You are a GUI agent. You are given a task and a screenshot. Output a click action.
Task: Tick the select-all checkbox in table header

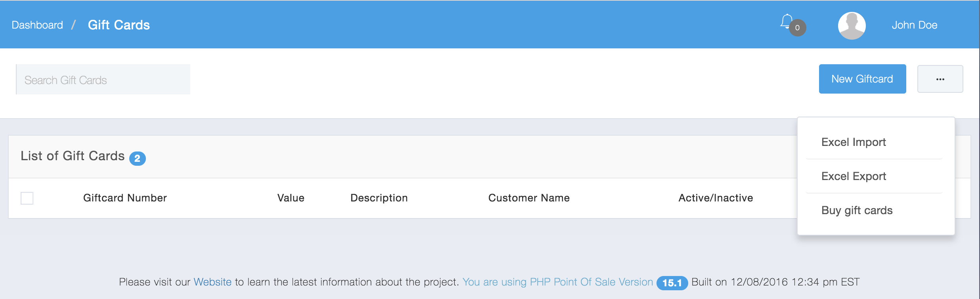coord(27,198)
